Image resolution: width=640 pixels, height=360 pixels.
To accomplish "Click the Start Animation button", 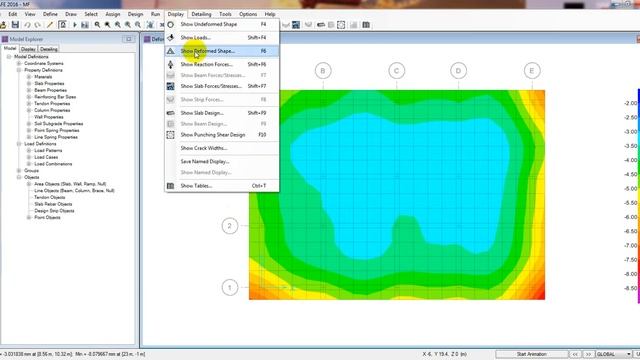I will click(x=531, y=354).
